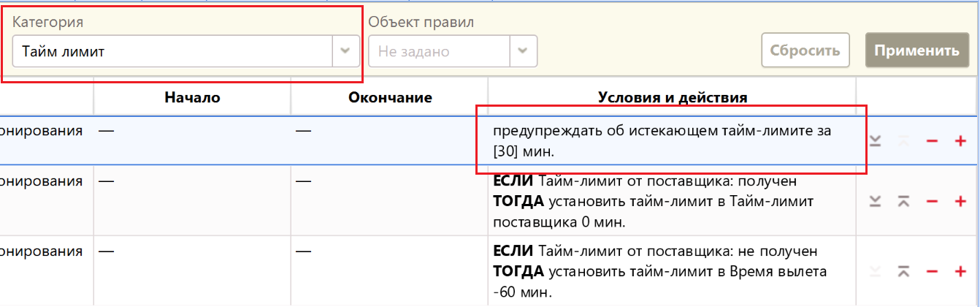Move the 30 min warning rule down
The height and width of the screenshot is (307, 980).
876,141
